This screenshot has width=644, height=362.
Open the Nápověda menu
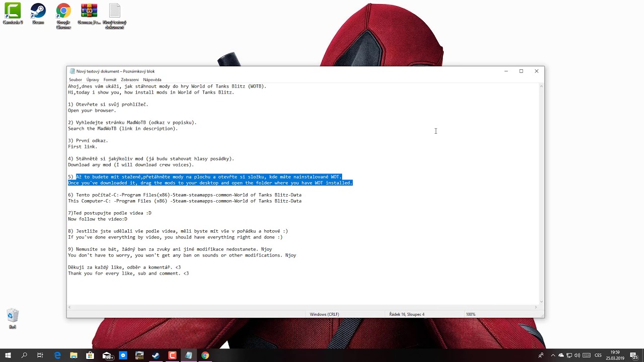(152, 79)
